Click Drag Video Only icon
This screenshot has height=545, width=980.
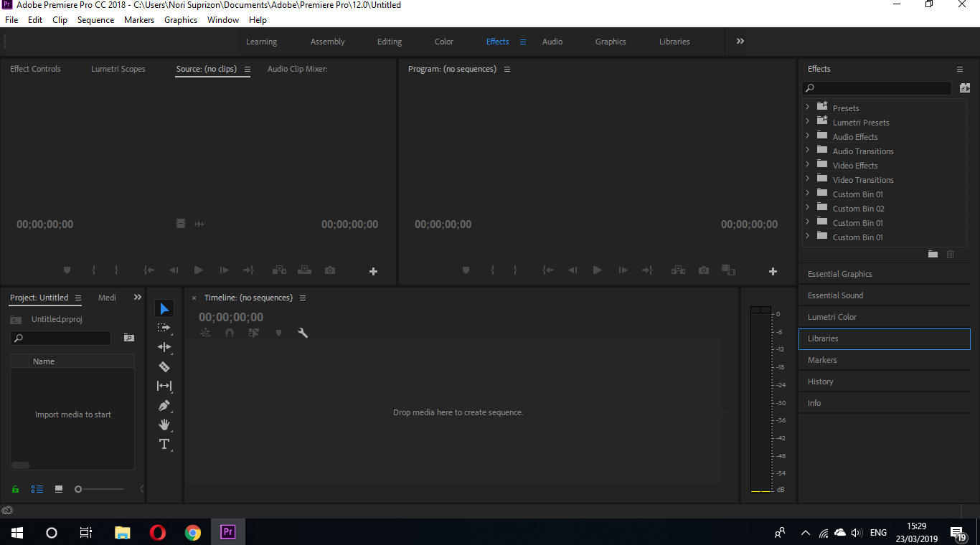181,224
